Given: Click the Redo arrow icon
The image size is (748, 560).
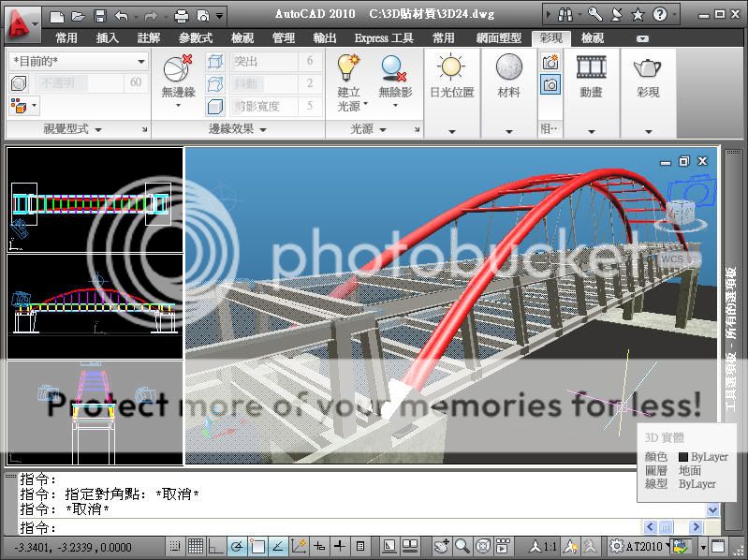Looking at the screenshot, I should pyautogui.click(x=151, y=17).
